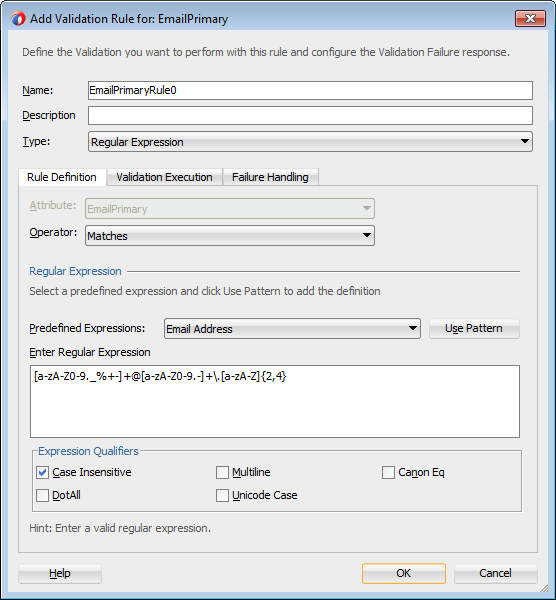Image resolution: width=556 pixels, height=600 pixels.
Task: Click into the Description text field
Action: (310, 116)
